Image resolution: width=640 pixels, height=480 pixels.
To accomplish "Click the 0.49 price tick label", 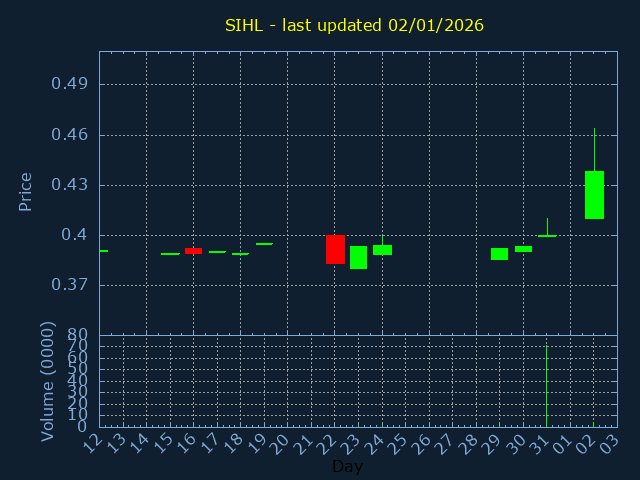I will (70, 84).
